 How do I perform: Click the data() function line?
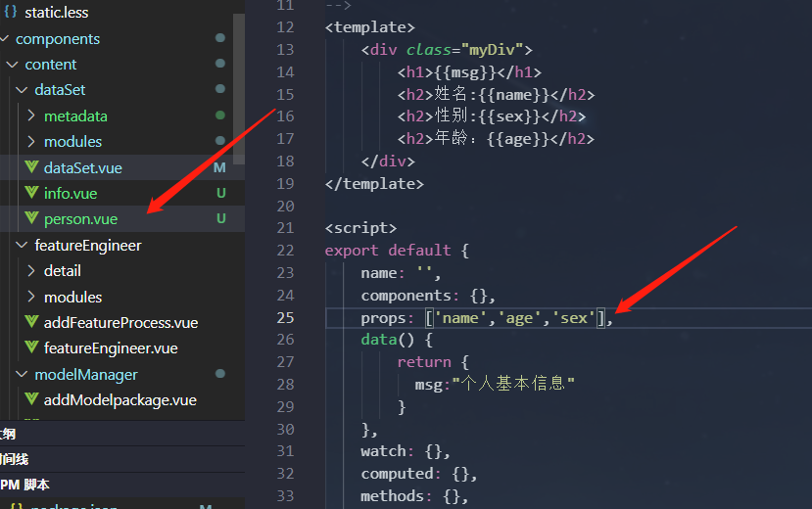tap(397, 340)
